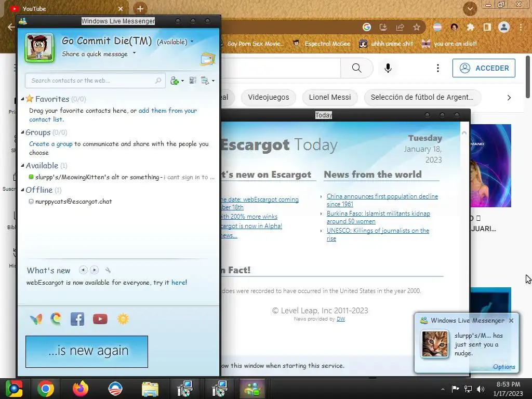Click the ACCEDER sign-in button

tap(484, 68)
